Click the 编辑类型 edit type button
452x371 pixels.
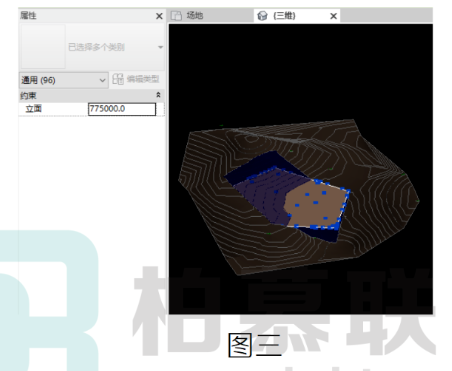pos(136,79)
